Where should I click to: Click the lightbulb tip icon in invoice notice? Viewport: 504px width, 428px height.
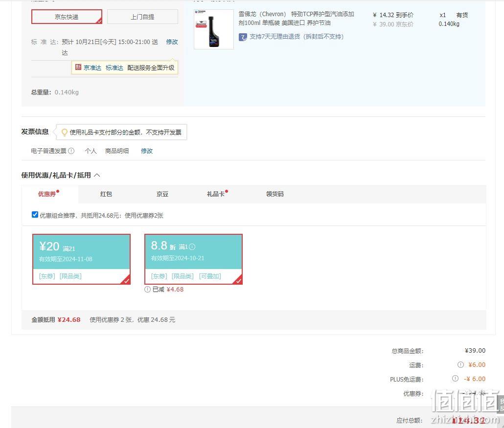click(64, 132)
